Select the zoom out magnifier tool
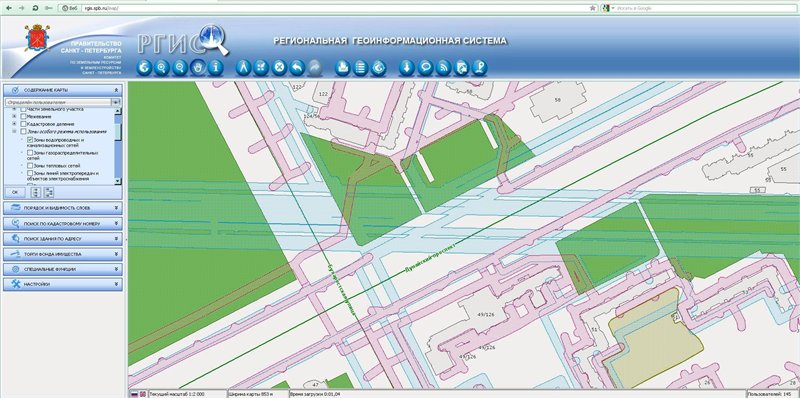The height and width of the screenshot is (398, 800). [x=179, y=68]
